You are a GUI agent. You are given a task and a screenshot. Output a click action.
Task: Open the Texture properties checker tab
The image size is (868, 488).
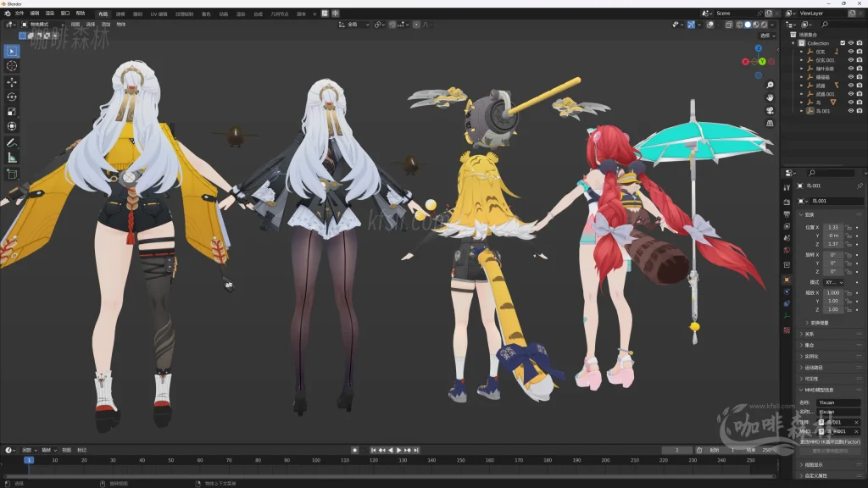(787, 330)
